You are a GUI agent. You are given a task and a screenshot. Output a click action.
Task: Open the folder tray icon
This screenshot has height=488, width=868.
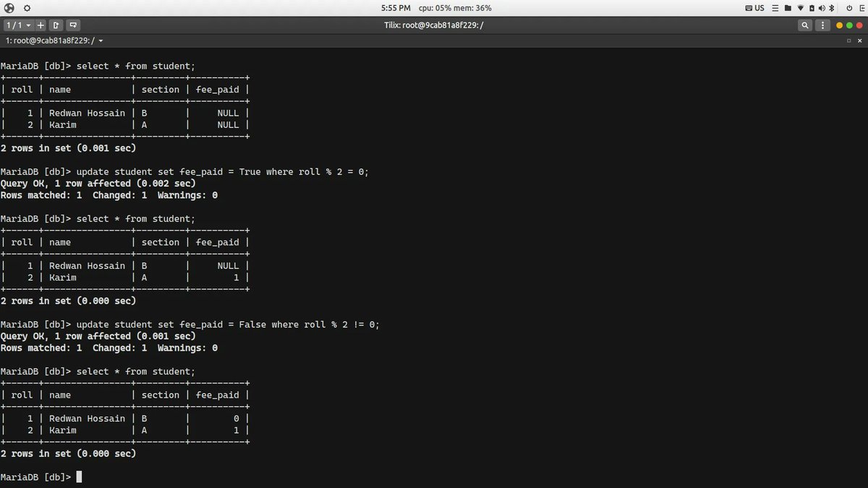point(788,8)
